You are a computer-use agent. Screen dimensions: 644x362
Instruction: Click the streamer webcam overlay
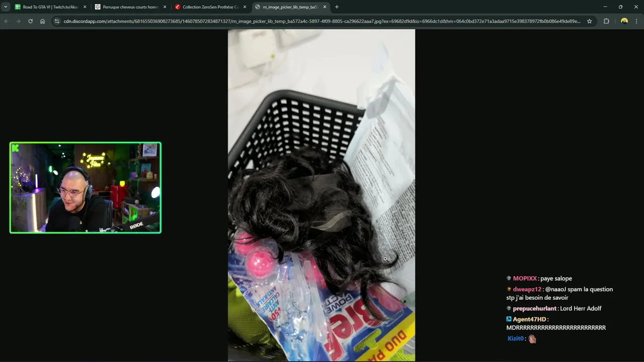click(86, 188)
